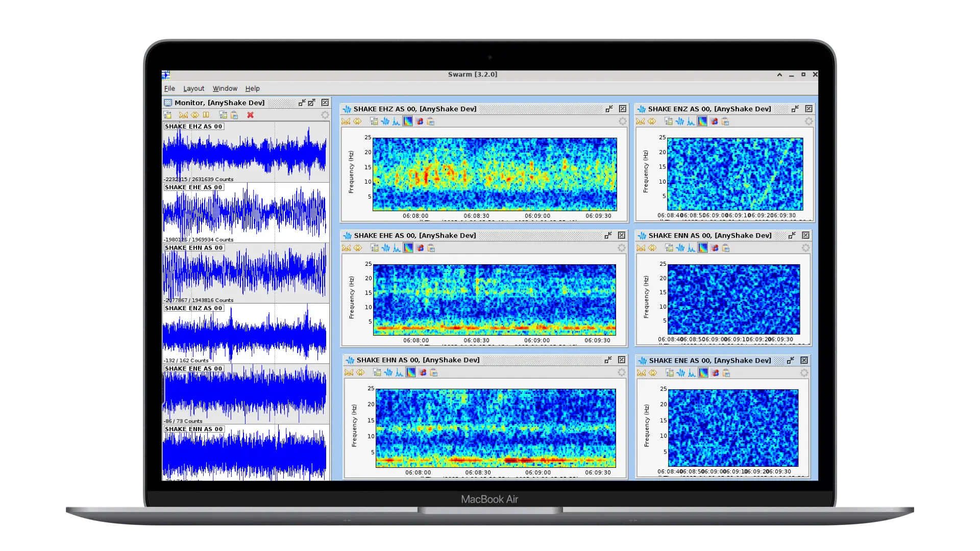Iconify the SHAKE EHE AS 00 panel

pyautogui.click(x=608, y=235)
